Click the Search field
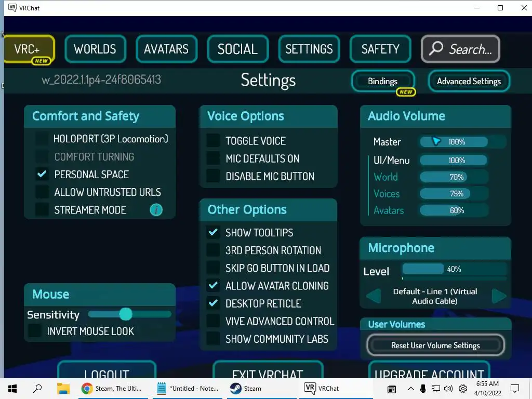Image resolution: width=532 pixels, height=399 pixels. 460,49
